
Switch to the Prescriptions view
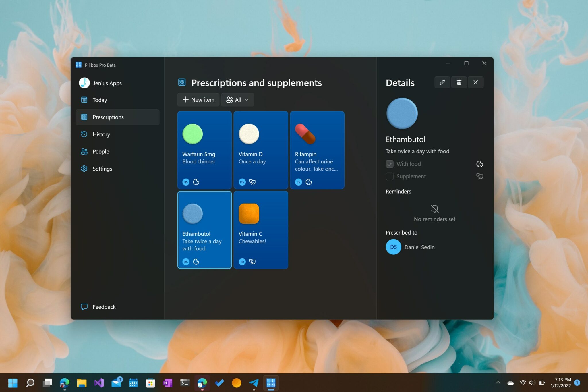tap(108, 117)
